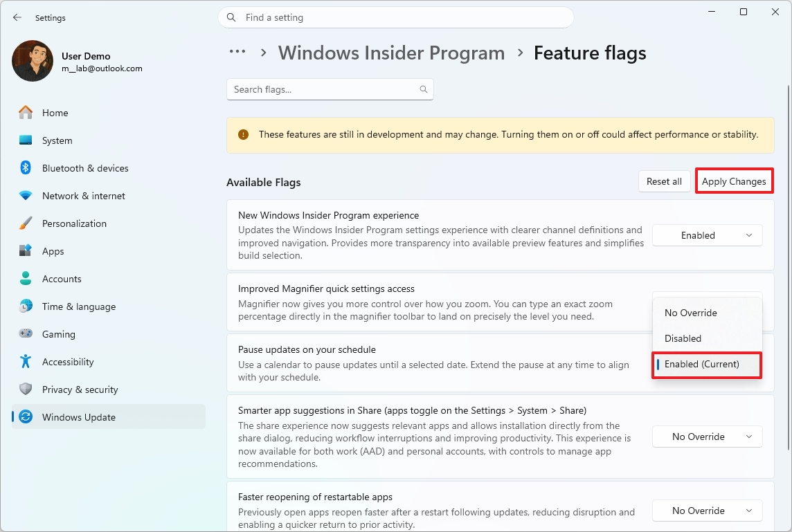Maximize the Settings window

coord(744,12)
